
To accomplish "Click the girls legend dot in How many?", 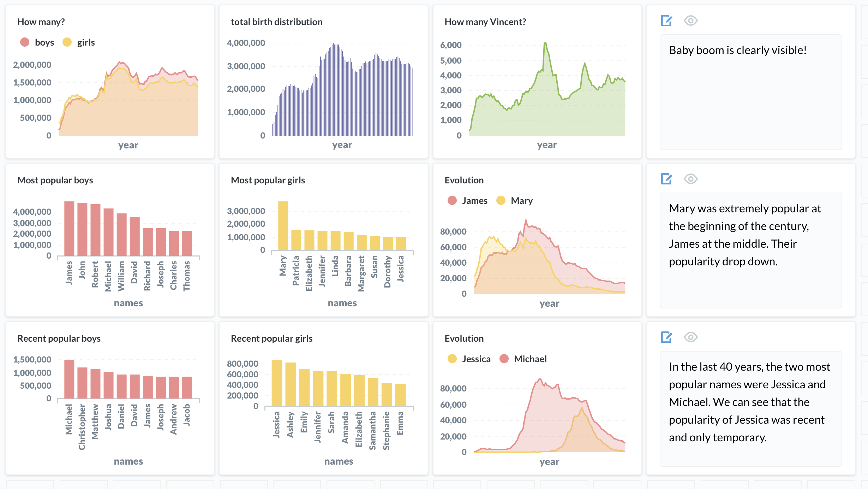I will click(67, 42).
